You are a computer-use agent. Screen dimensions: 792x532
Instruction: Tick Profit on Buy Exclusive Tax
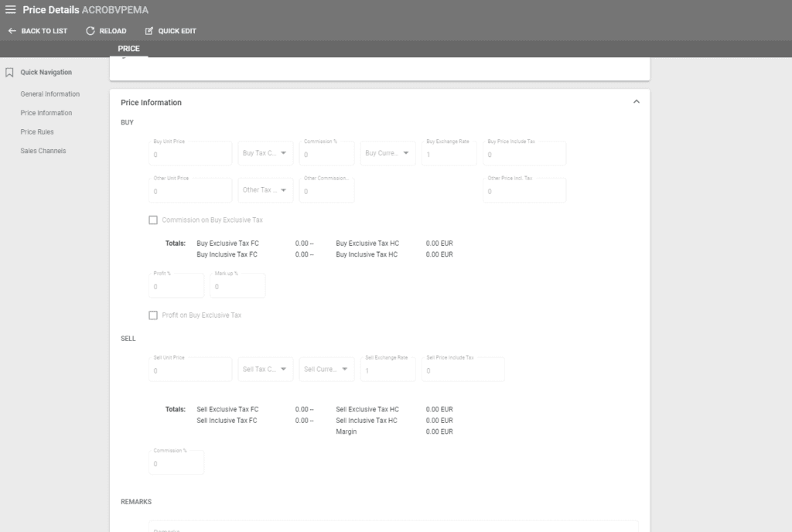click(x=153, y=315)
